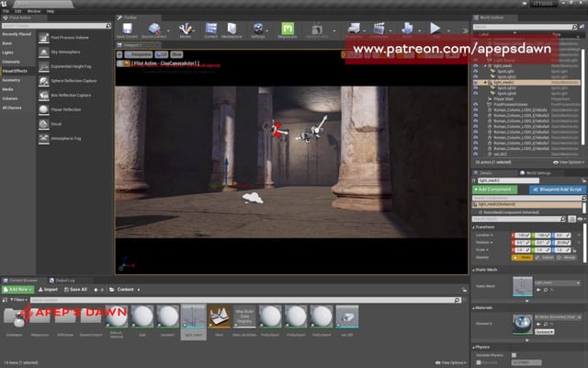
Task: Select Sky Atmosphere actor icon
Action: 44,52
